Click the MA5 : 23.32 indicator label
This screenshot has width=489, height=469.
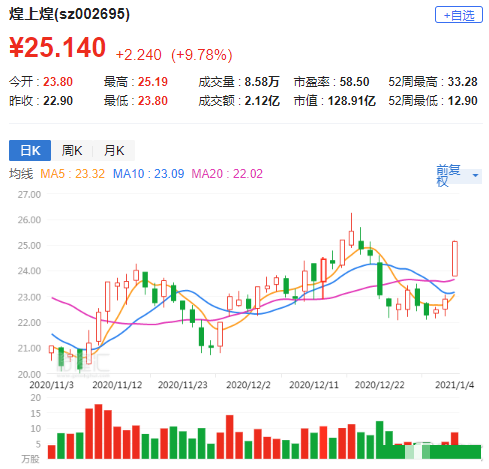click(x=72, y=174)
